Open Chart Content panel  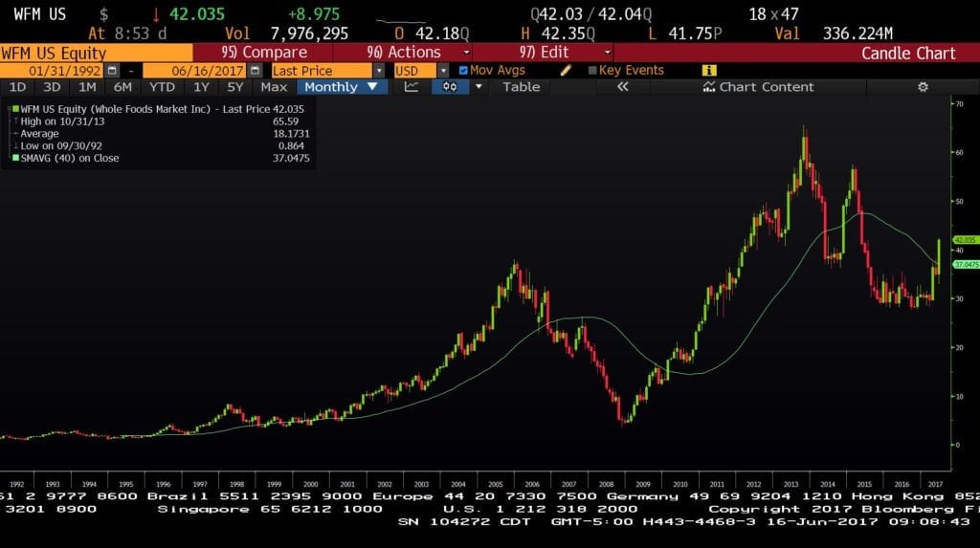[758, 87]
